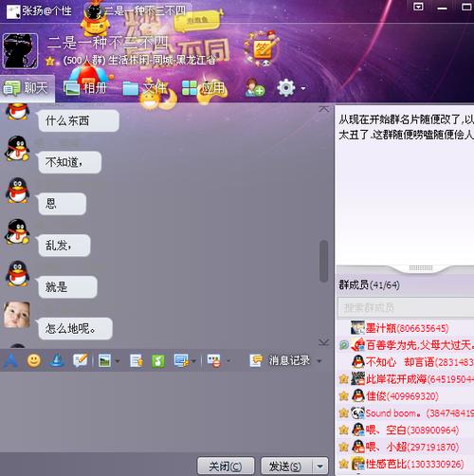Viewport: 474px width, 476px height.
Task: Click the chat scrollbar thumb
Action: [x=323, y=261]
